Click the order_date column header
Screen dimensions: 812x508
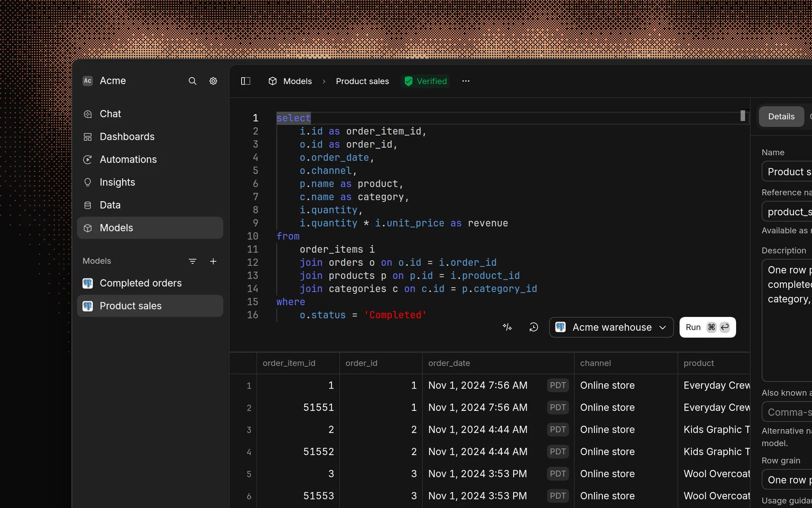click(498, 363)
